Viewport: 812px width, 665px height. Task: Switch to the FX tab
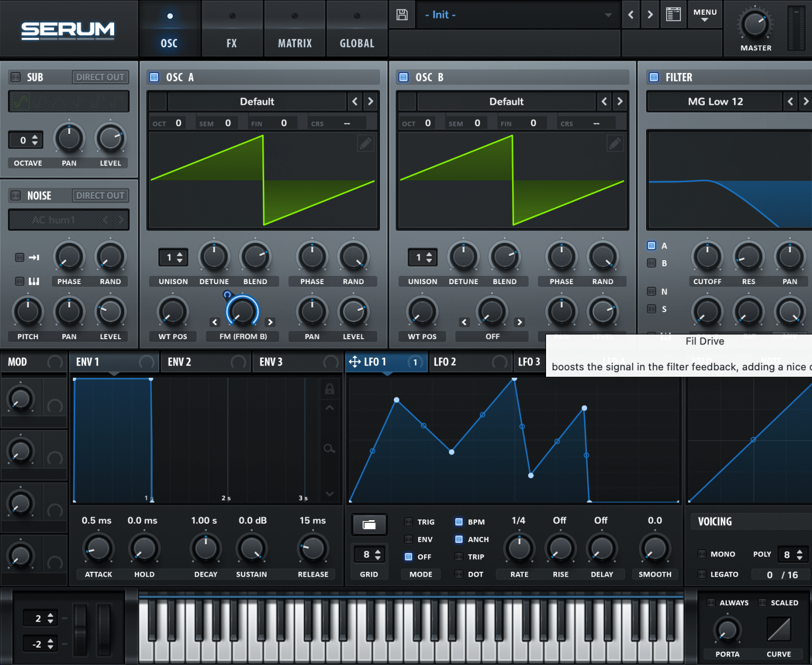[232, 29]
